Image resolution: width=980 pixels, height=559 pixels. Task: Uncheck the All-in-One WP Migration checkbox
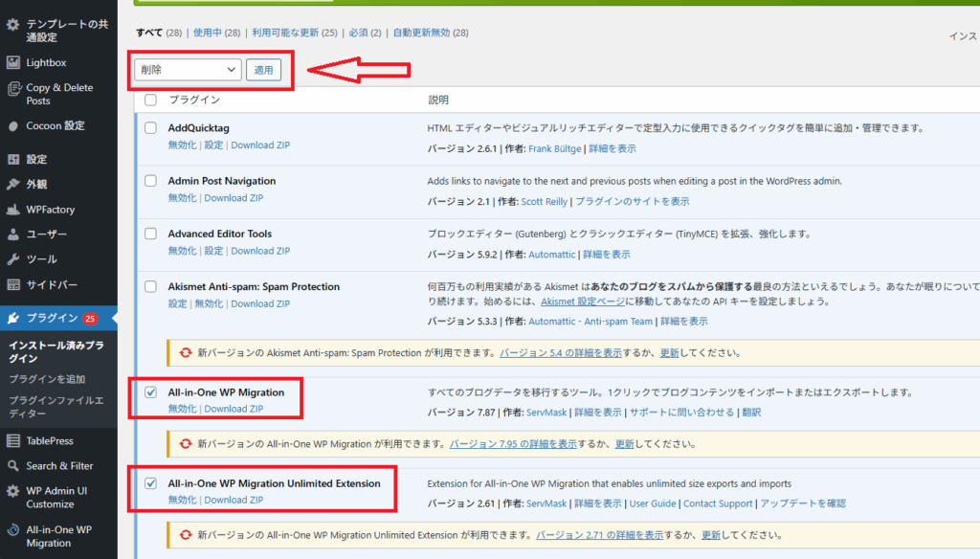[x=150, y=392]
